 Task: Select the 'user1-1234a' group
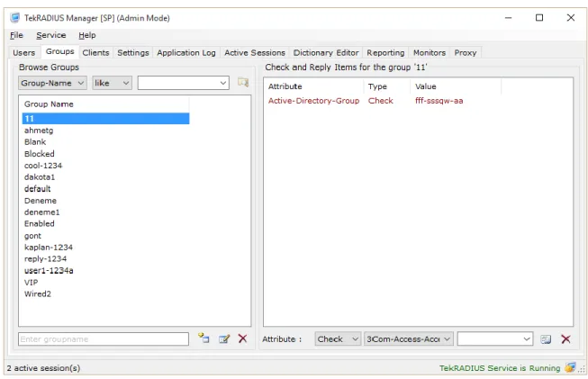(x=105, y=271)
